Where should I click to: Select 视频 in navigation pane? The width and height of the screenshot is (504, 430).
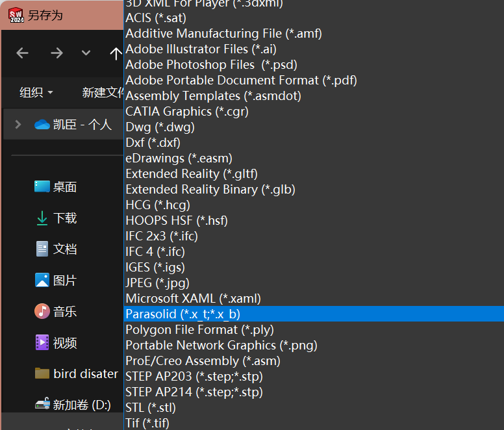coord(65,343)
